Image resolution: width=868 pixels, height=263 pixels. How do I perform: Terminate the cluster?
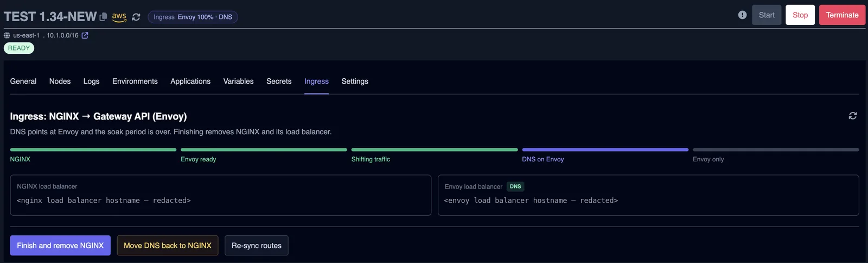click(842, 15)
